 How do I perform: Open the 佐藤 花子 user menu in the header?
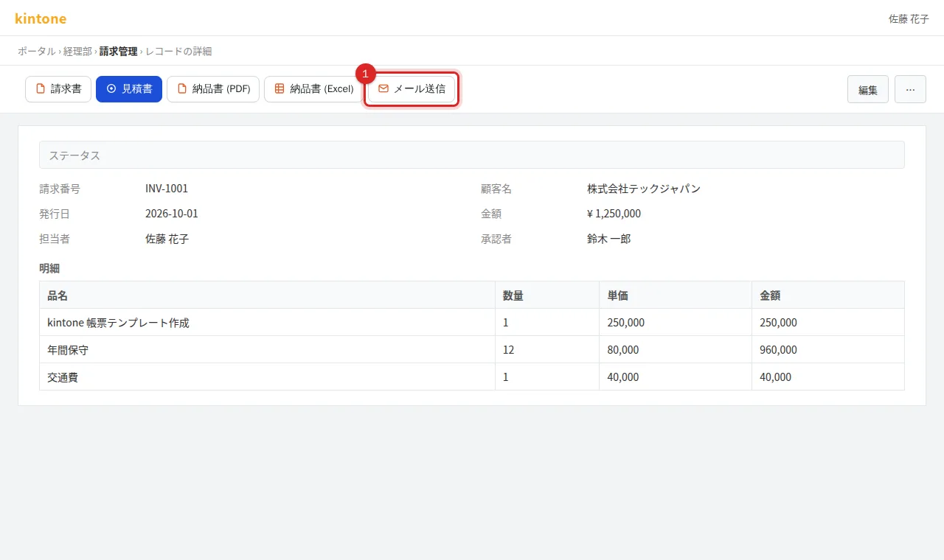click(909, 18)
